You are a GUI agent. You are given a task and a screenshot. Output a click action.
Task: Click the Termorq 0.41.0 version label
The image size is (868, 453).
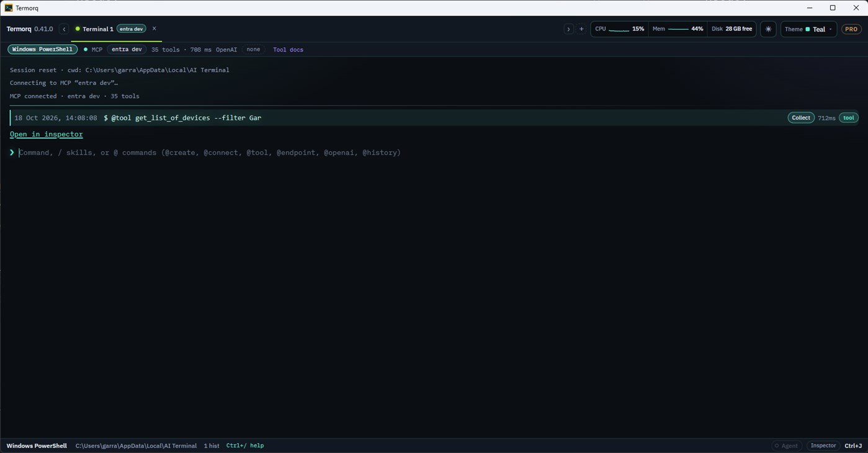(30, 29)
